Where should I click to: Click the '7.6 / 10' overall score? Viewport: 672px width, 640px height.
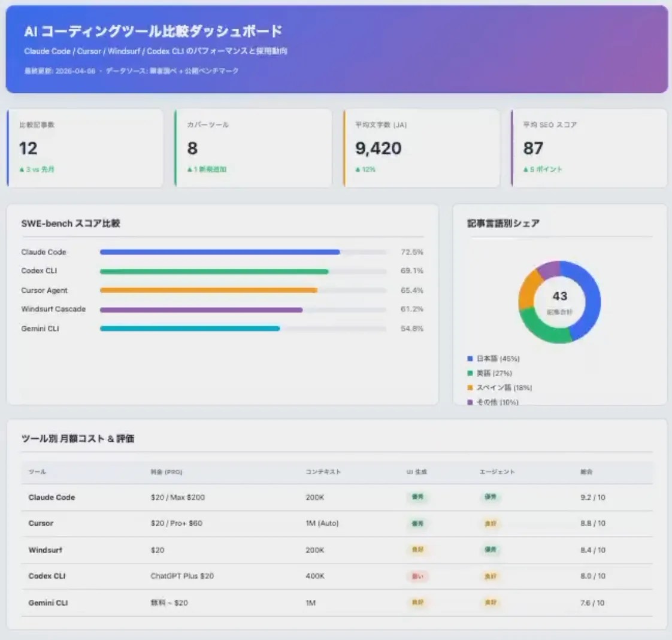(x=592, y=603)
